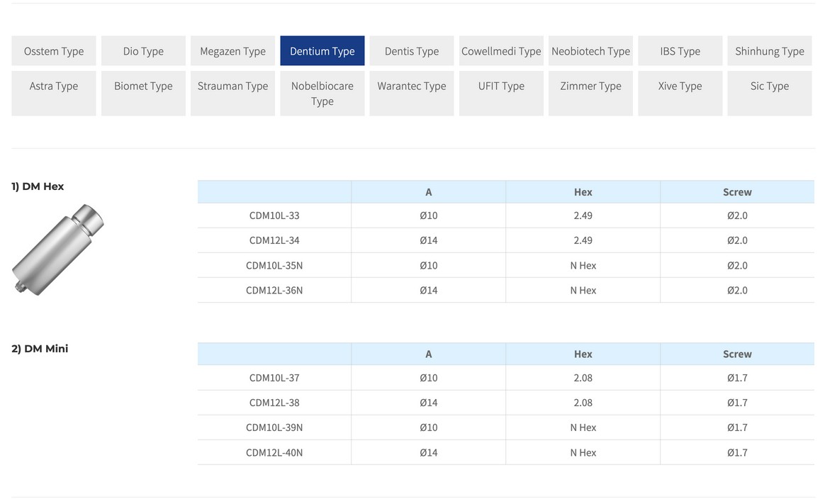Image resolution: width=825 pixels, height=504 pixels.
Task: Switch to Megazen Type tab
Action: (232, 51)
